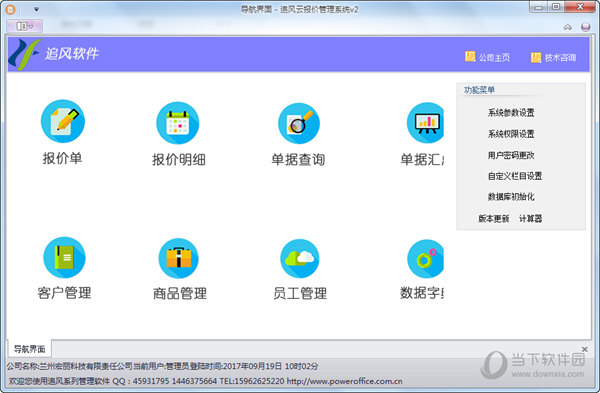This screenshot has width=600, height=393.
Task: Open the 单据汇总 chart board icon
Action: [x=426, y=123]
